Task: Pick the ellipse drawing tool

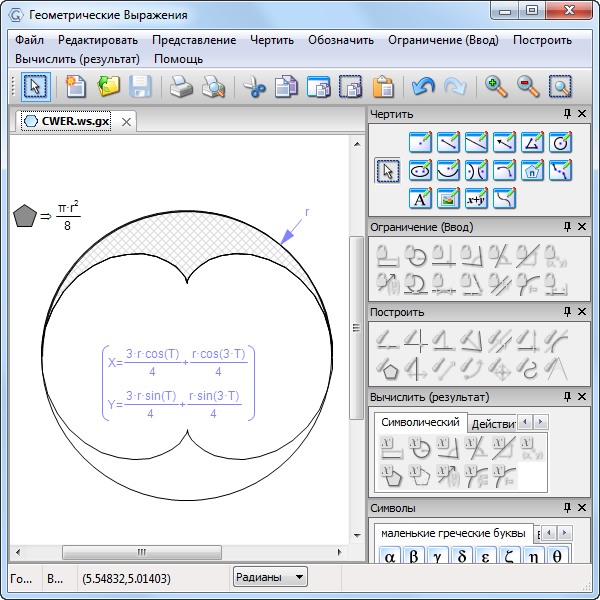Action: click(420, 170)
